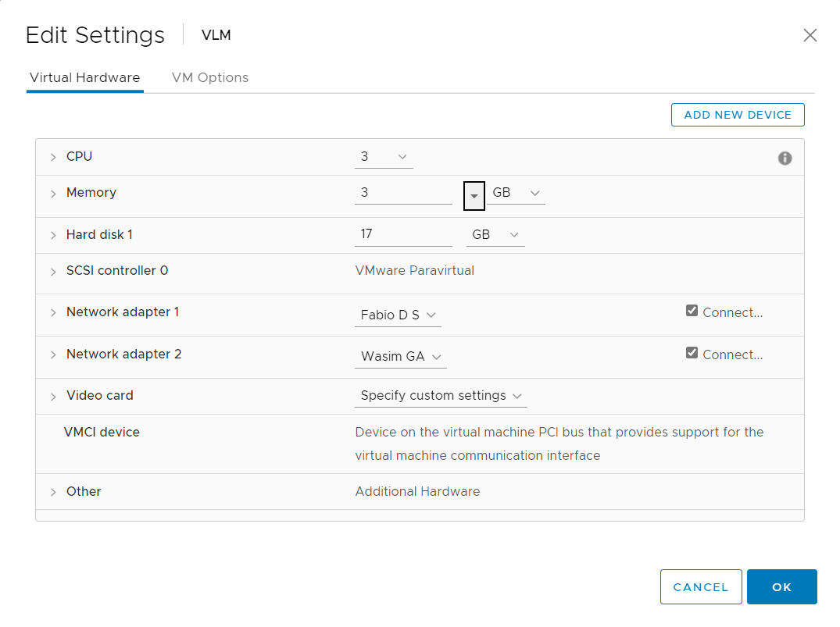Click the CPU info icon
840x627 pixels.
coord(785,158)
